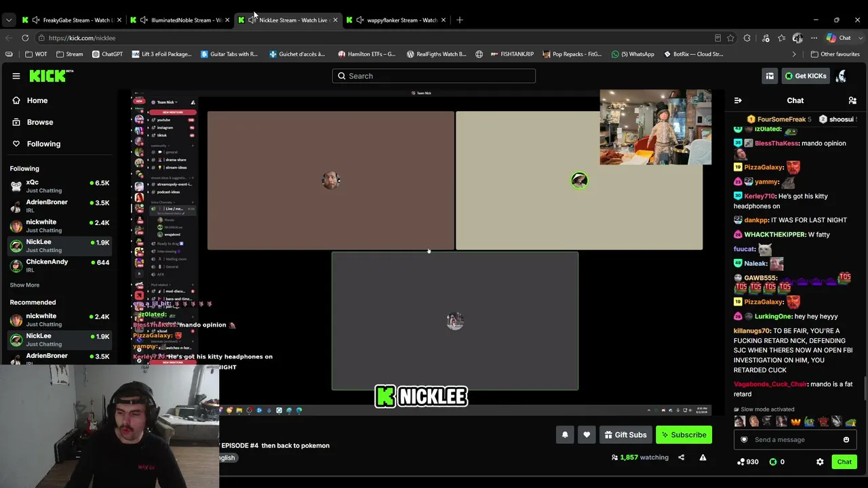This screenshot has width=868, height=488.
Task: Open the ChatGPT bookmark
Action: pos(107,54)
